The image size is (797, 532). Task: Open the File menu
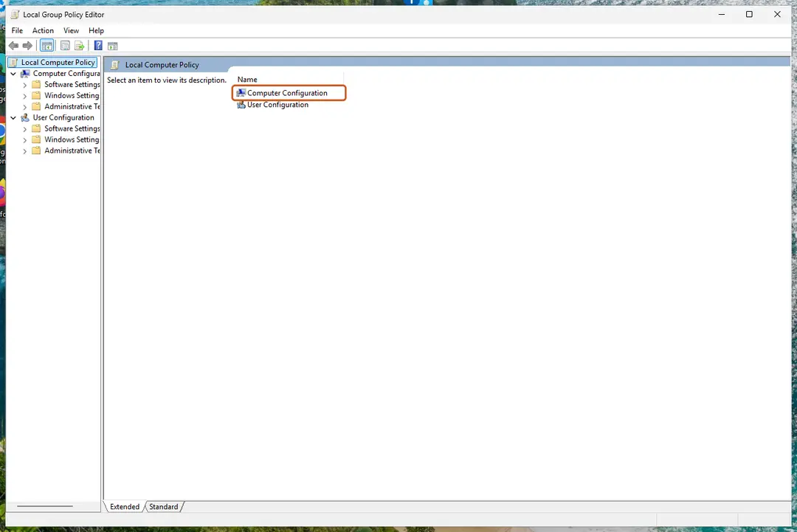17,30
